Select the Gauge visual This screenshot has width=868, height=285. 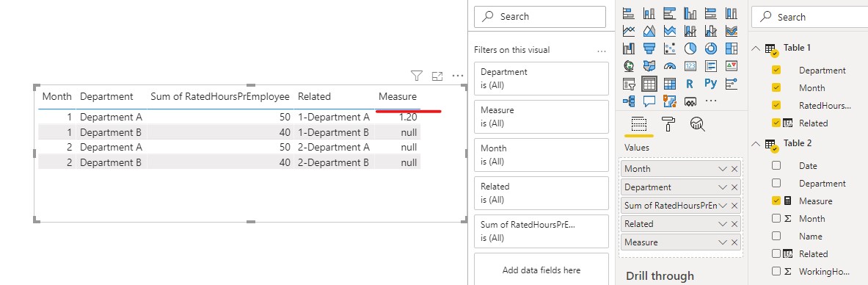tap(670, 66)
